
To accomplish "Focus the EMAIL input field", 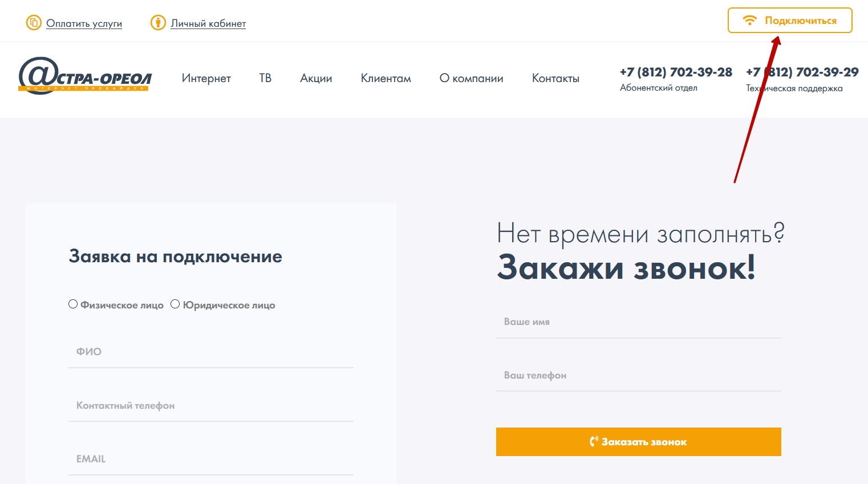I will 211,459.
